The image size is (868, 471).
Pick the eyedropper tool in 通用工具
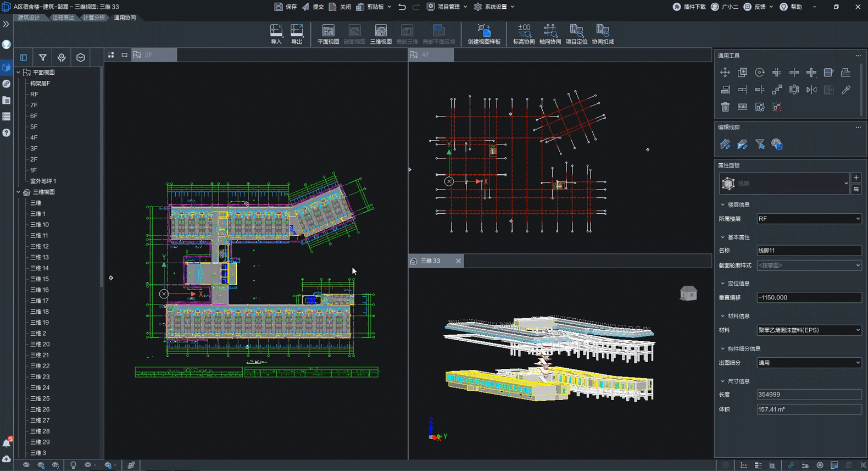(846, 90)
